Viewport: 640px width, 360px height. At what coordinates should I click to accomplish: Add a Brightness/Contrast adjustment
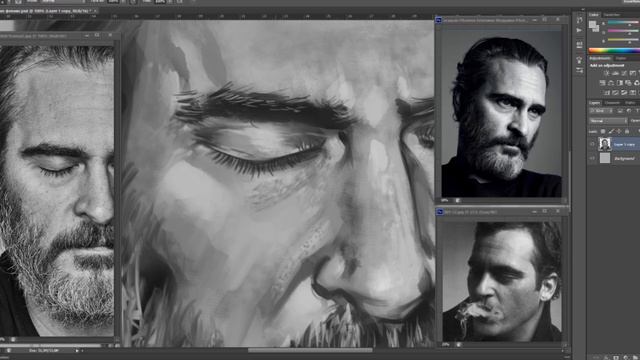(606, 73)
